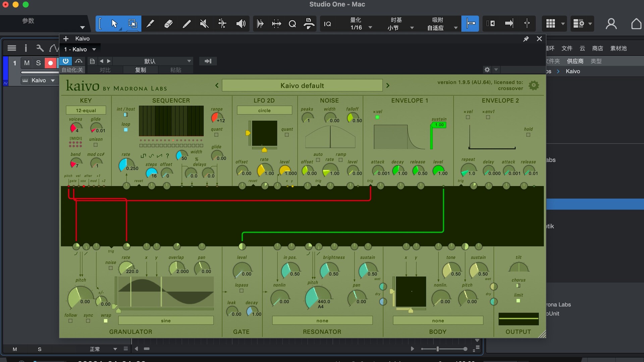
Task: Open the 吸附 自适应 snap dropdown
Action: (x=442, y=24)
